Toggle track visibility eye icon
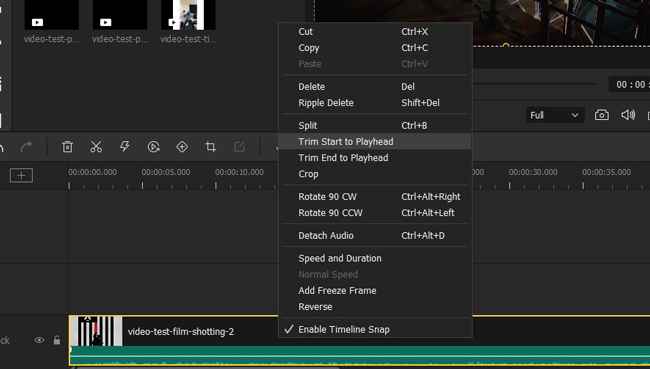The height and width of the screenshot is (369, 650). point(39,340)
